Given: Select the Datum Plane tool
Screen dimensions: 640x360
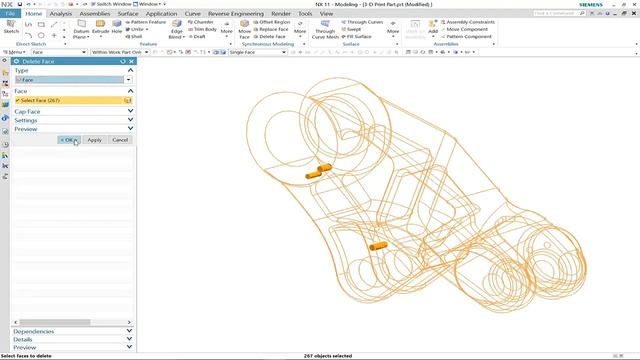Looking at the screenshot, I should [x=81, y=29].
